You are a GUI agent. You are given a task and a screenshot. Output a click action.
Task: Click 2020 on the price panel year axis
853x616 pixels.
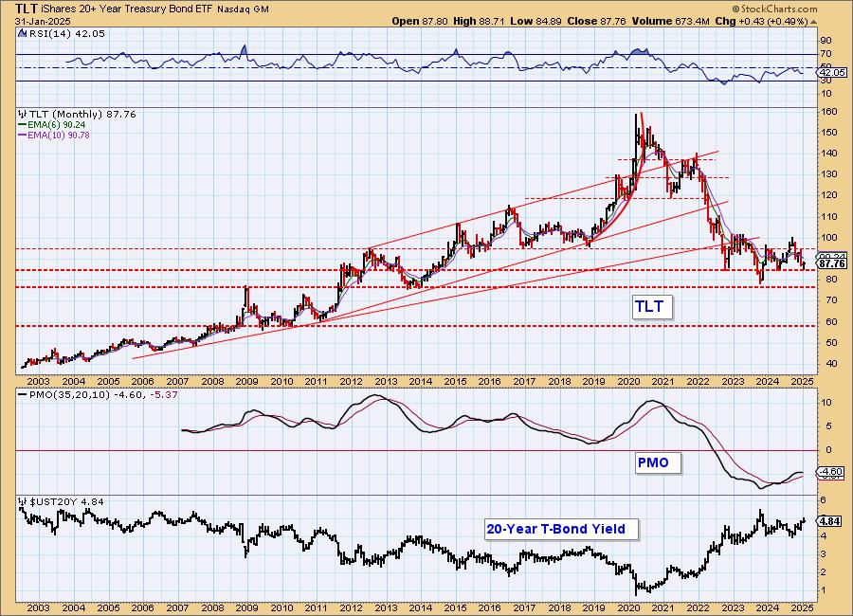628,382
